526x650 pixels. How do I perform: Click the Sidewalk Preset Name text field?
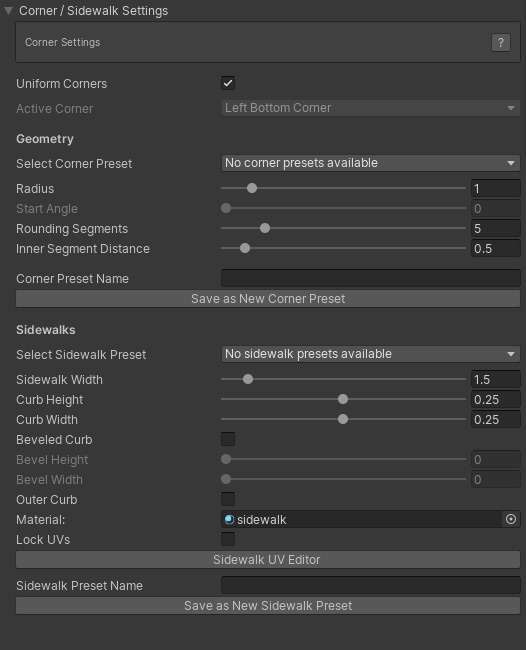pos(371,585)
